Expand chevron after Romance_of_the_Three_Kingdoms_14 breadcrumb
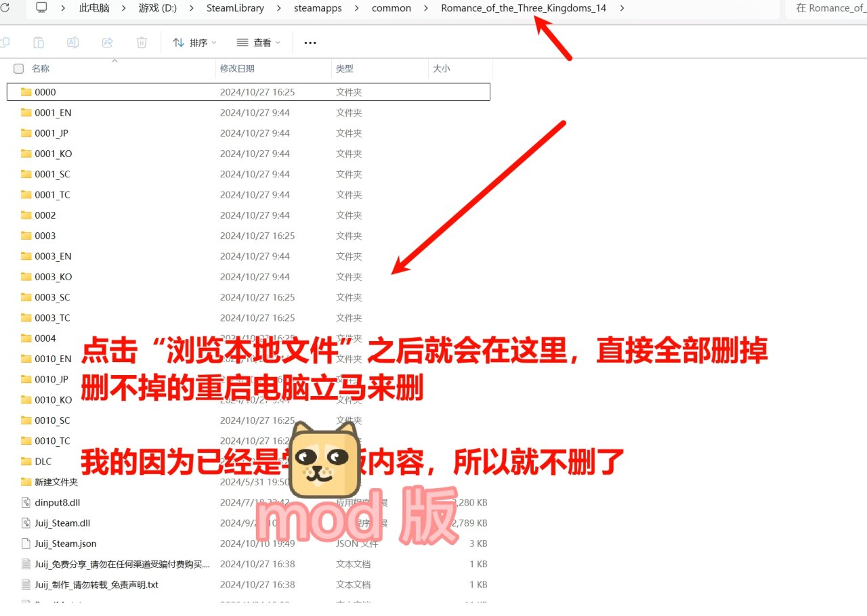867x616 pixels. [x=622, y=8]
